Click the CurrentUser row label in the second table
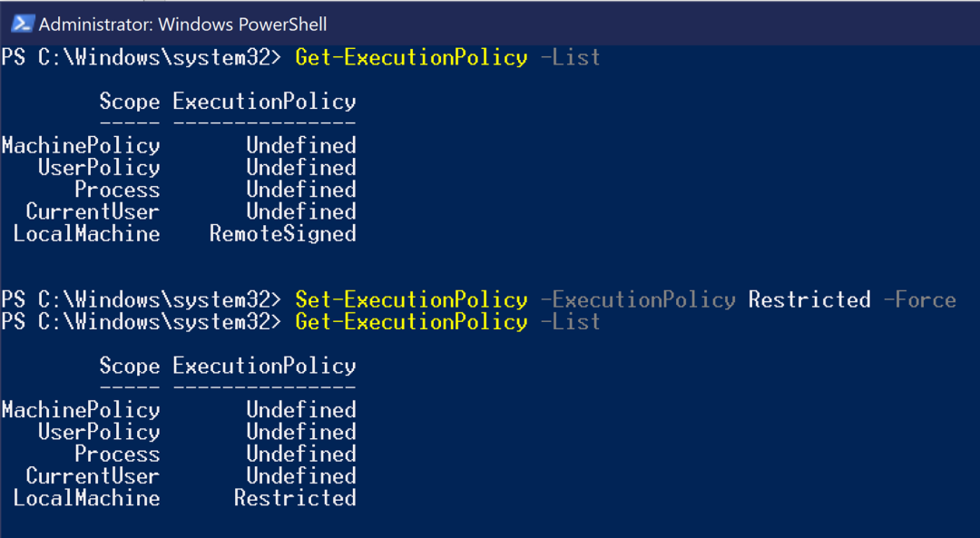The width and height of the screenshot is (980, 538). (x=93, y=476)
